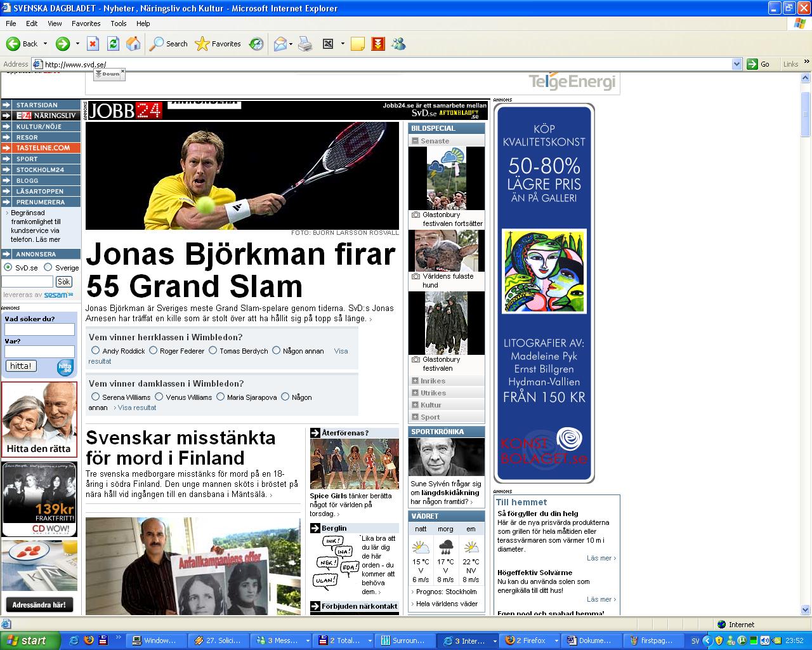The image size is (812, 650).
Task: Open the Mail button dropdown arrow
Action: 291,44
